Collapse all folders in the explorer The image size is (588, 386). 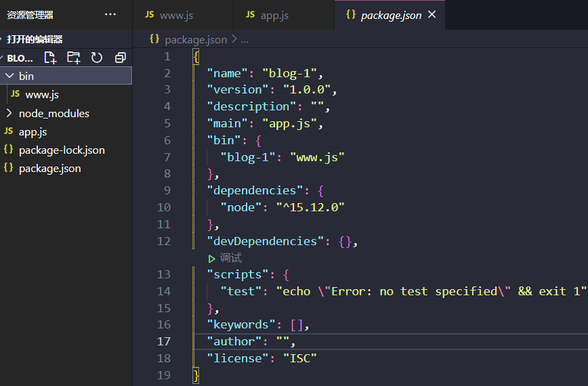(x=121, y=58)
